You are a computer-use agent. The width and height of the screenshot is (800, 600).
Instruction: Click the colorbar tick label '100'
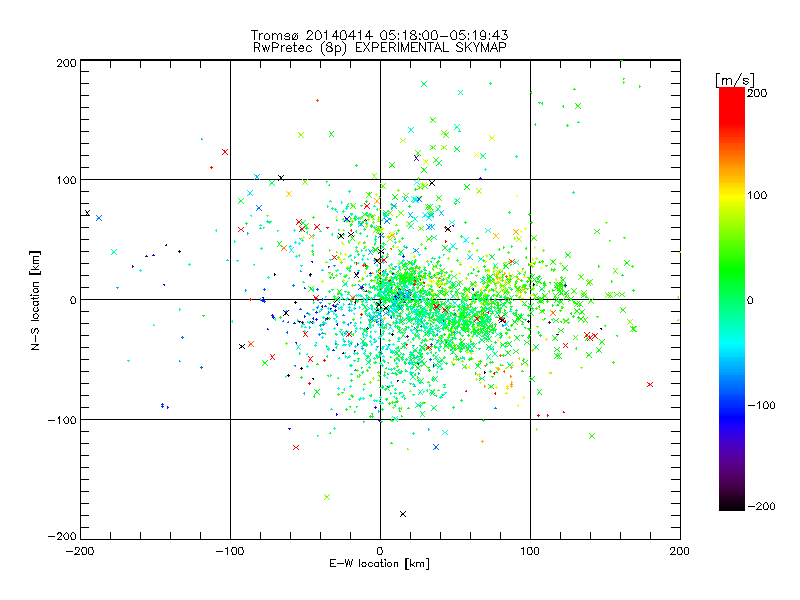757,195
